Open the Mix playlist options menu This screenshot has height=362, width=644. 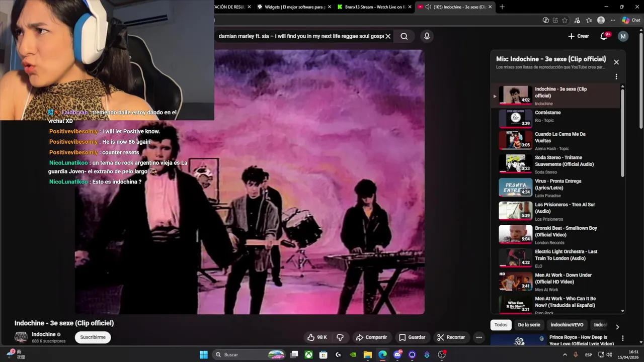[x=616, y=77]
